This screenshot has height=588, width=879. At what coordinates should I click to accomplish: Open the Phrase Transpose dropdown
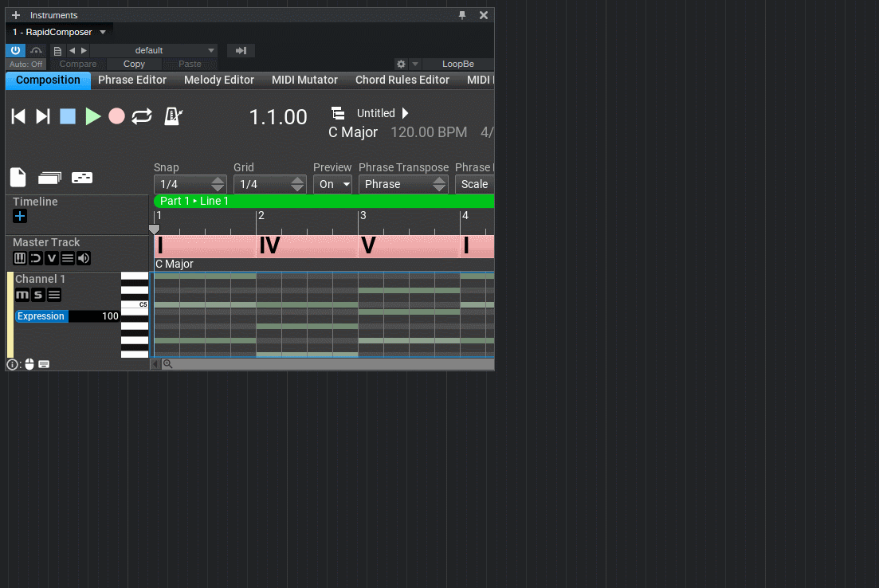403,184
